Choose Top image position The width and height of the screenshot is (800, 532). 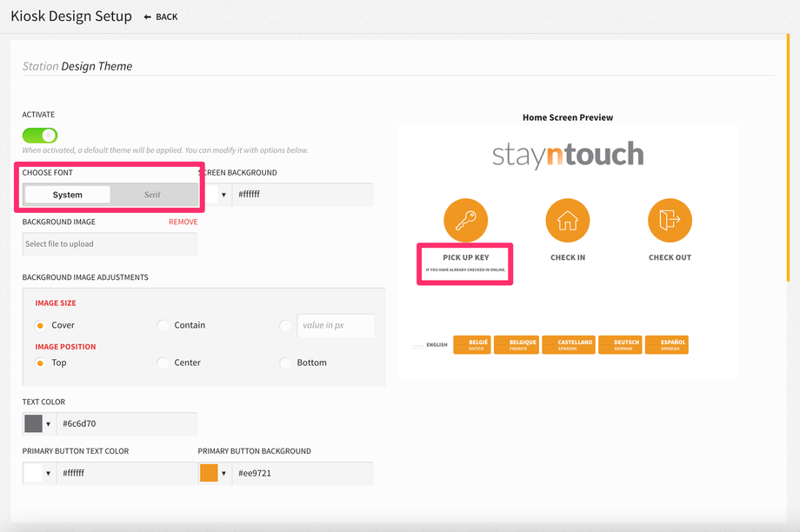click(x=40, y=362)
